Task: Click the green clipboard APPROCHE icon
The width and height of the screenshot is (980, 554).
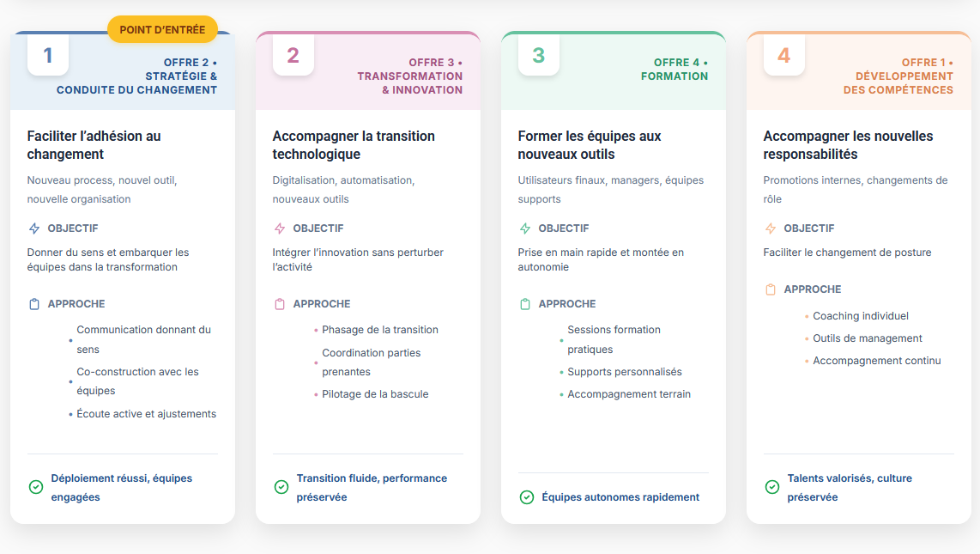Action: tap(525, 304)
